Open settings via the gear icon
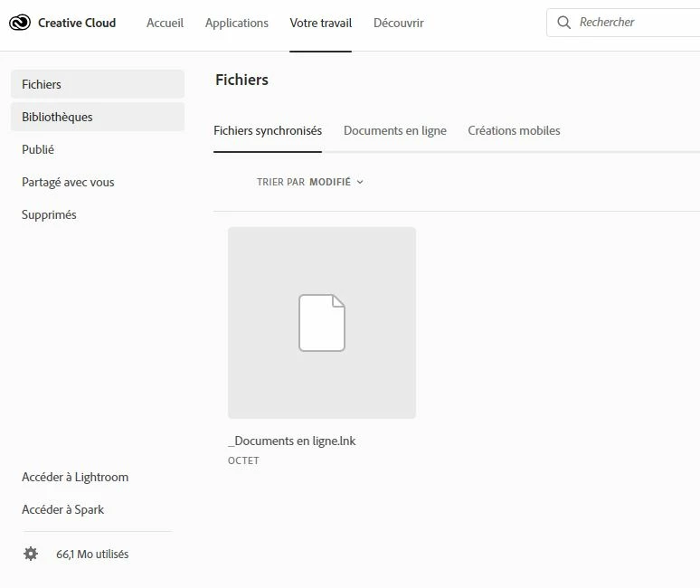The width and height of the screenshot is (700, 588). coord(31,554)
